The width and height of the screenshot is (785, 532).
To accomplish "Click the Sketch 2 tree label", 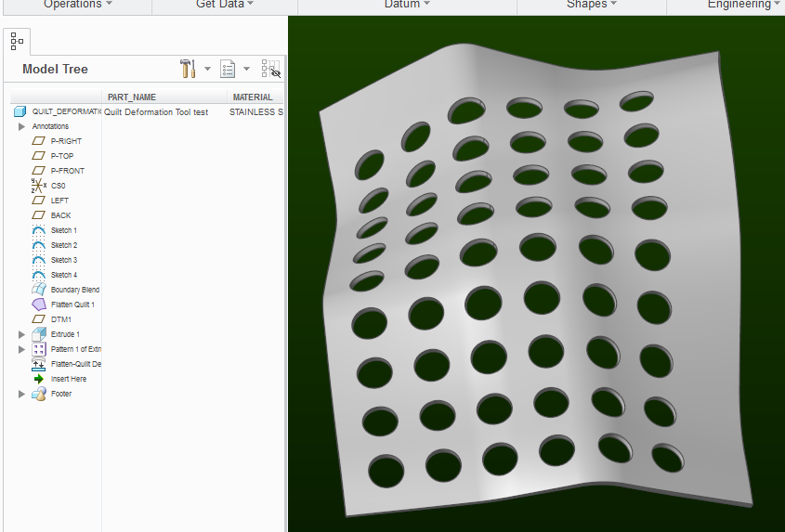I will click(64, 245).
